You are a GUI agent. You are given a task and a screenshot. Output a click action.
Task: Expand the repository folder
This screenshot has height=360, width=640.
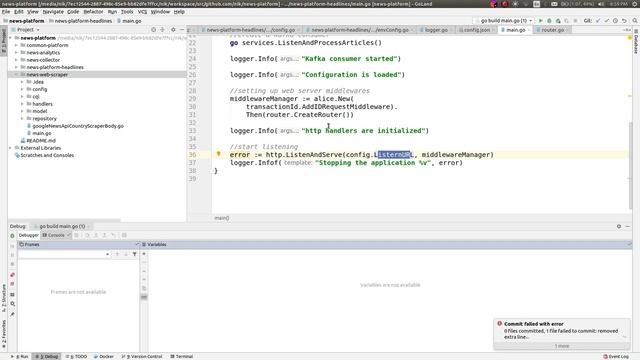22,119
